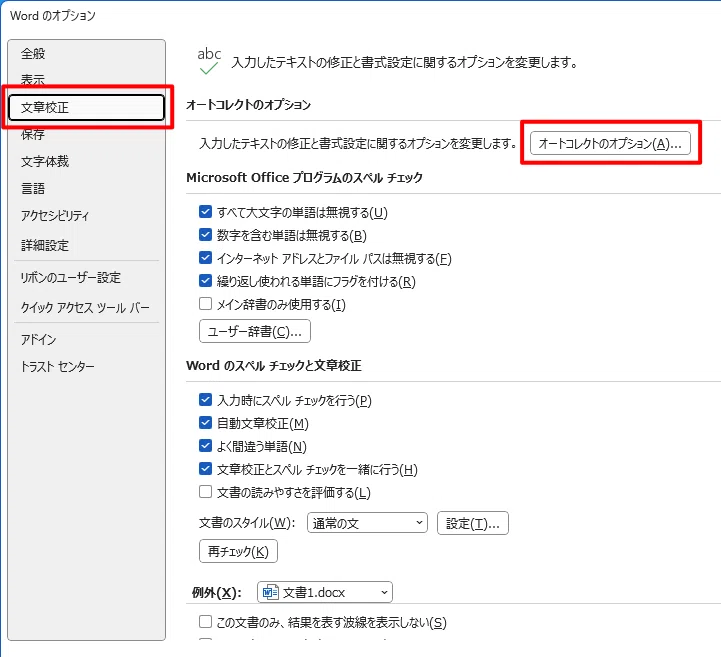Viewport: 721px width, 657px height.
Task: Toggle 自動文章校正(M) checkbox
Action: pyautogui.click(x=206, y=423)
